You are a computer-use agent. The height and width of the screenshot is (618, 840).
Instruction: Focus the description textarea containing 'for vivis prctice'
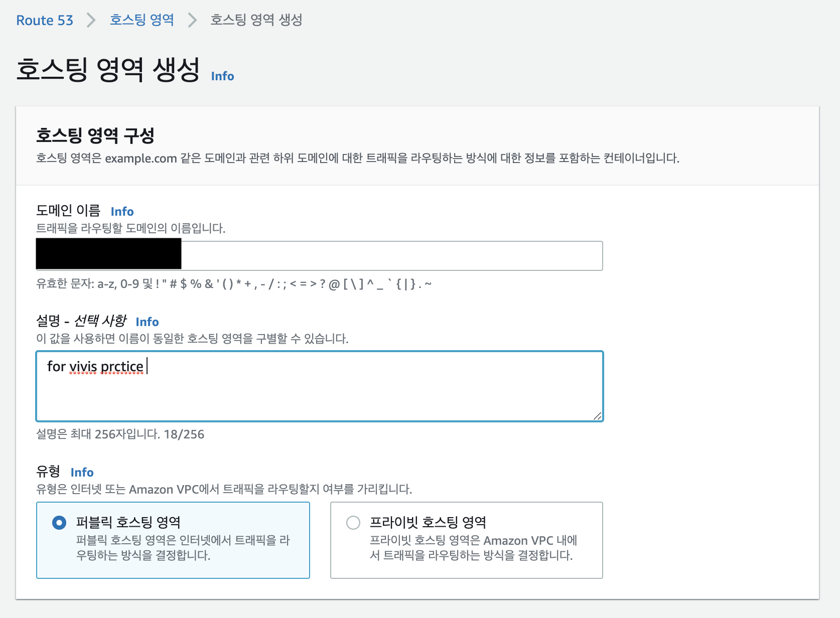click(x=319, y=386)
